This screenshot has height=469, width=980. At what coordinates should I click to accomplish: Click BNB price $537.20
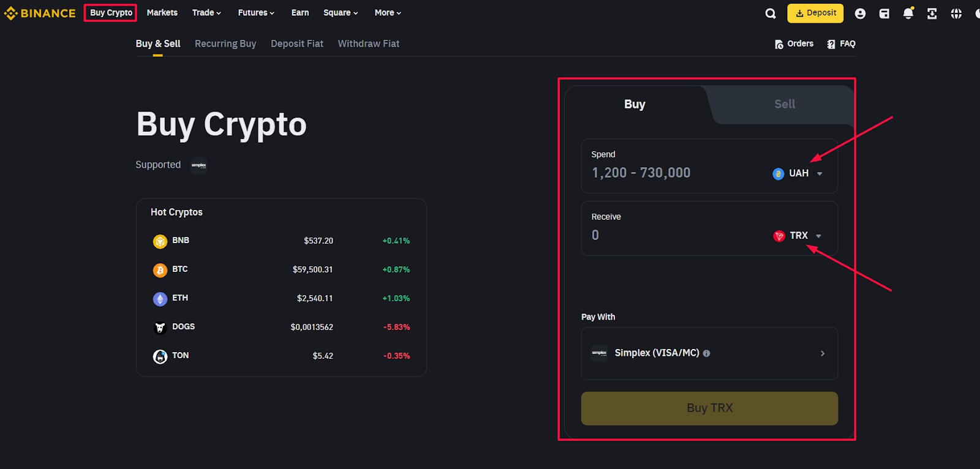(x=318, y=241)
